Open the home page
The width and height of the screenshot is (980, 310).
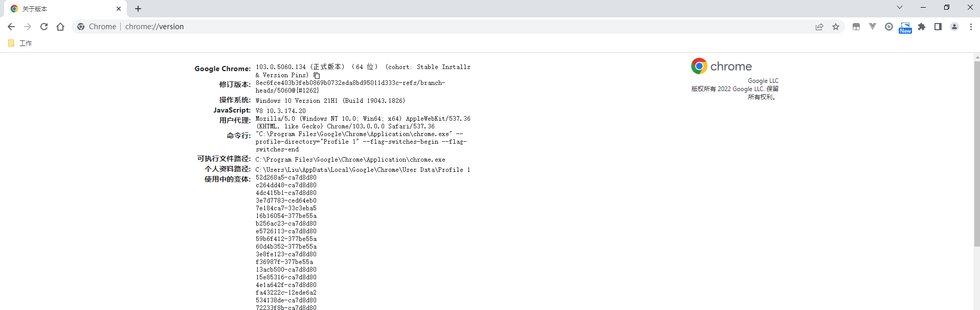click(x=60, y=27)
